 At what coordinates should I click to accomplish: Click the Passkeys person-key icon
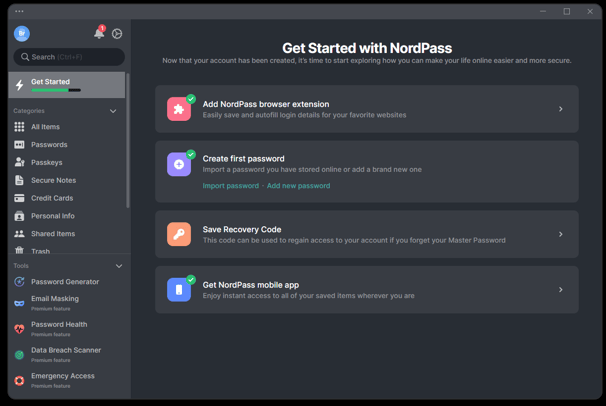pos(19,162)
